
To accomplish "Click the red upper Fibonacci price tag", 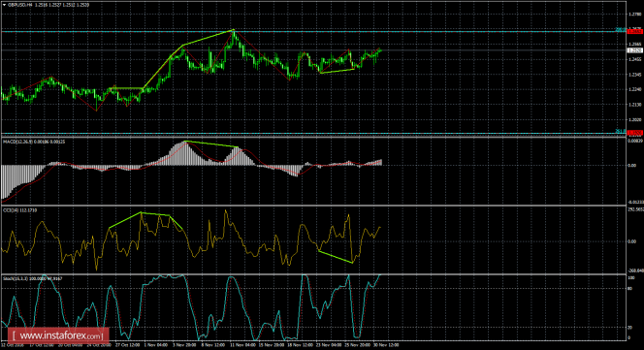I will tap(635, 31).
